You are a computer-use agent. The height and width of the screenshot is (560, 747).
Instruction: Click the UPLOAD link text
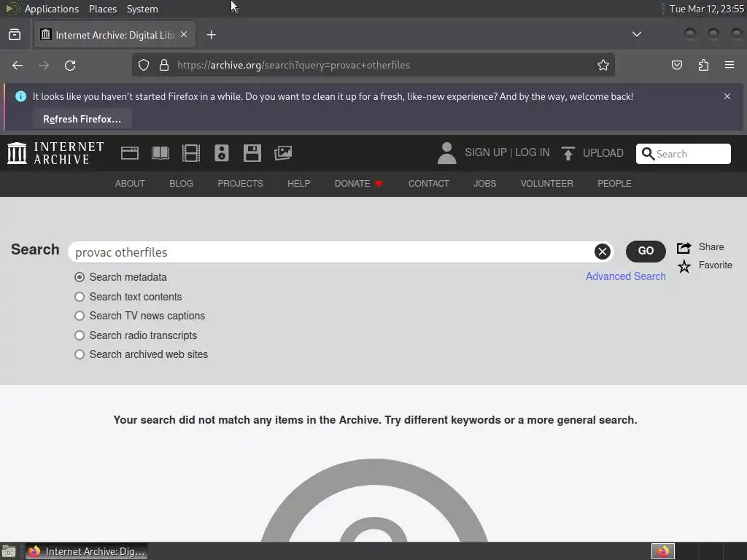pyautogui.click(x=603, y=153)
